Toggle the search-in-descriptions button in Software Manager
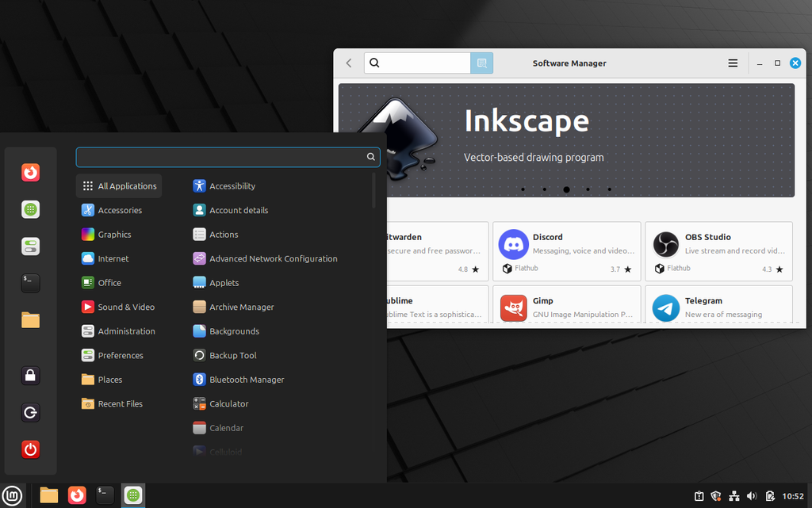Viewport: 812px width, 508px height. [481, 63]
